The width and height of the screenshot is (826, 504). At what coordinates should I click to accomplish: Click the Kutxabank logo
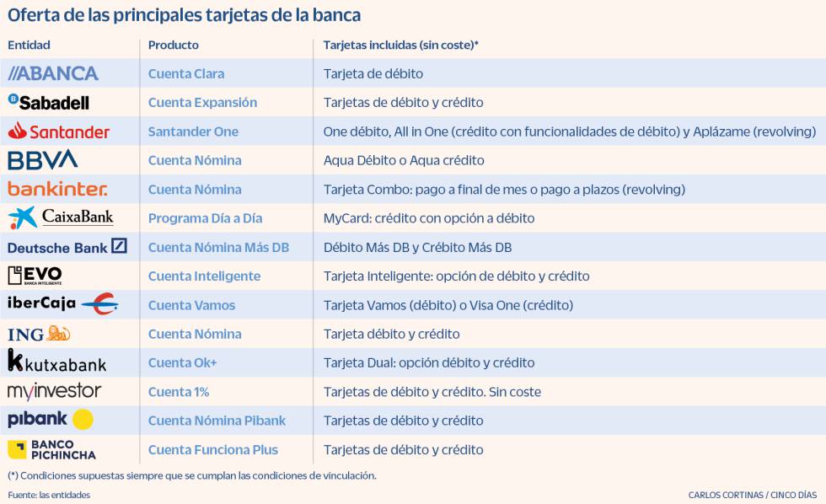(x=56, y=362)
